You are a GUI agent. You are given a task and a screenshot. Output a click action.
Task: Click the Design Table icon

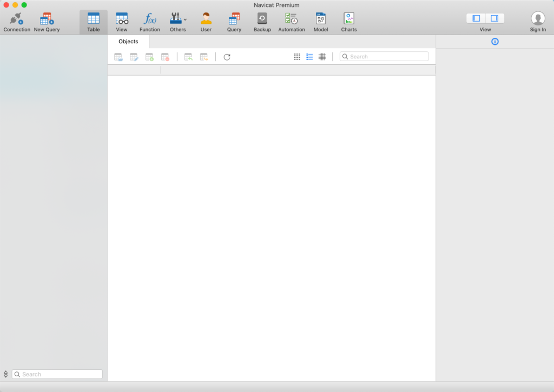(x=134, y=57)
